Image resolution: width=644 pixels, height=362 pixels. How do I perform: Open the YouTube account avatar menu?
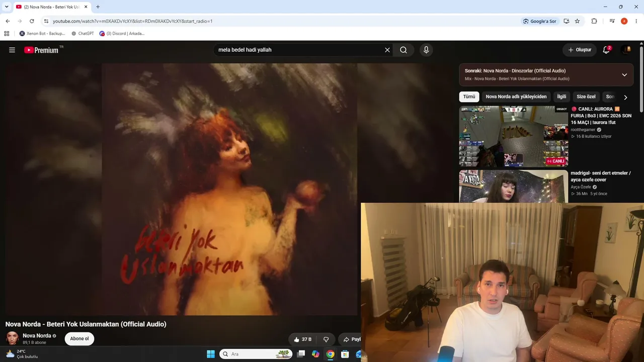coord(626,50)
